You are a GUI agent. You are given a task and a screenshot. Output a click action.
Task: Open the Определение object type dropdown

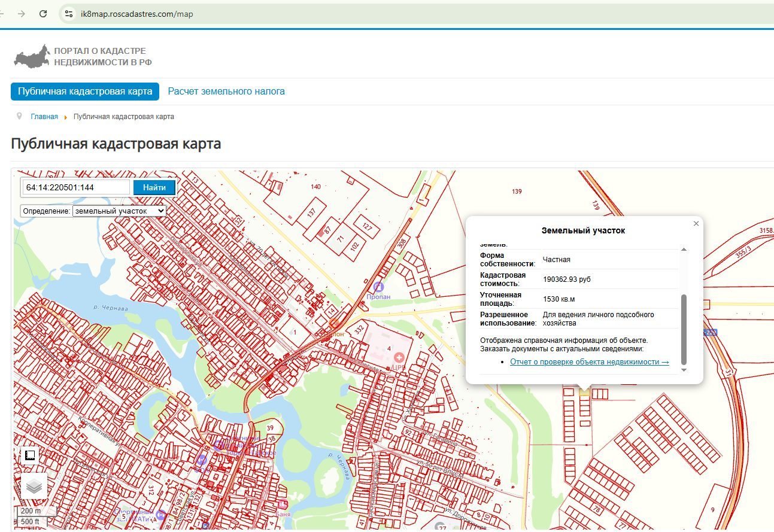point(119,211)
